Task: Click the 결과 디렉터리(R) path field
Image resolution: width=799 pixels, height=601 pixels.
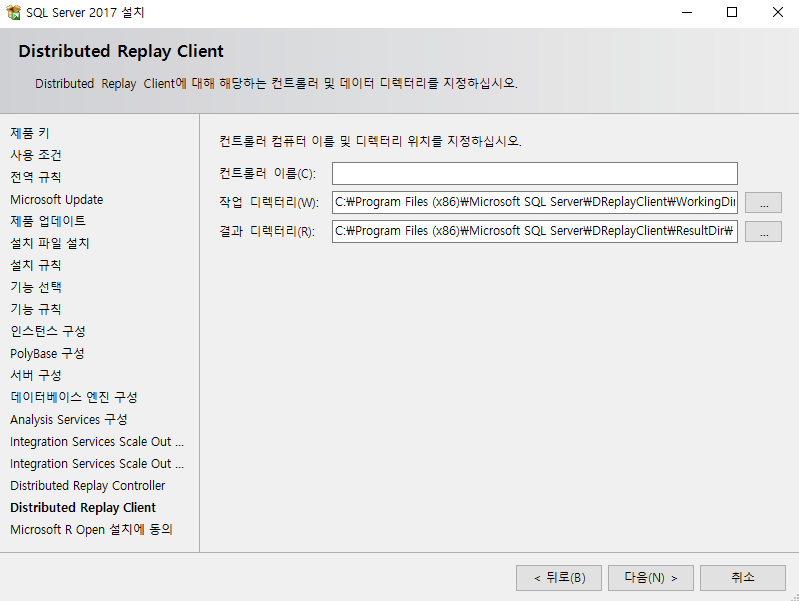Action: pos(535,231)
